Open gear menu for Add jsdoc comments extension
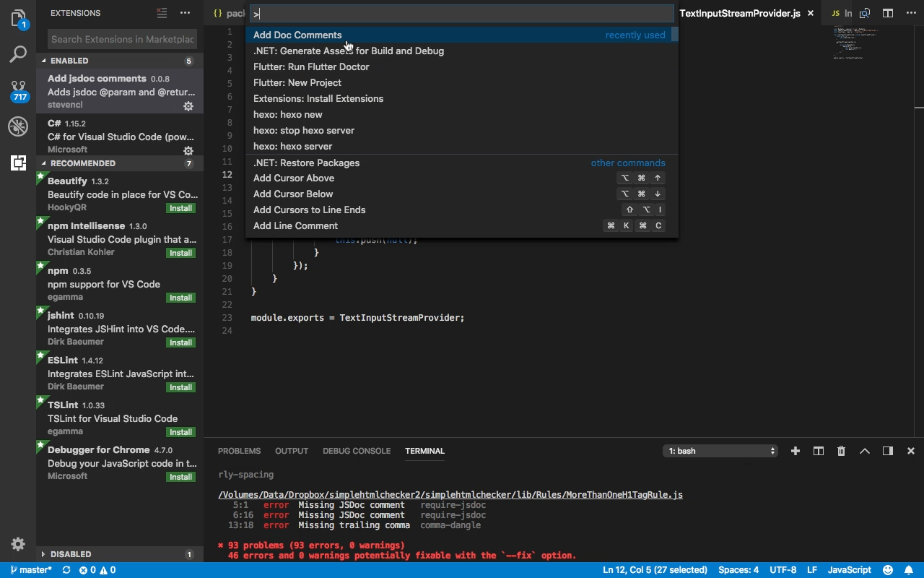This screenshot has width=924, height=578. pyautogui.click(x=188, y=106)
